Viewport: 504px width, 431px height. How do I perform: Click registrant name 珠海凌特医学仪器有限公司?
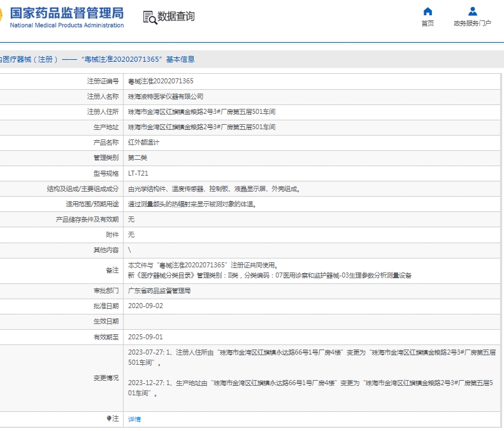point(166,97)
